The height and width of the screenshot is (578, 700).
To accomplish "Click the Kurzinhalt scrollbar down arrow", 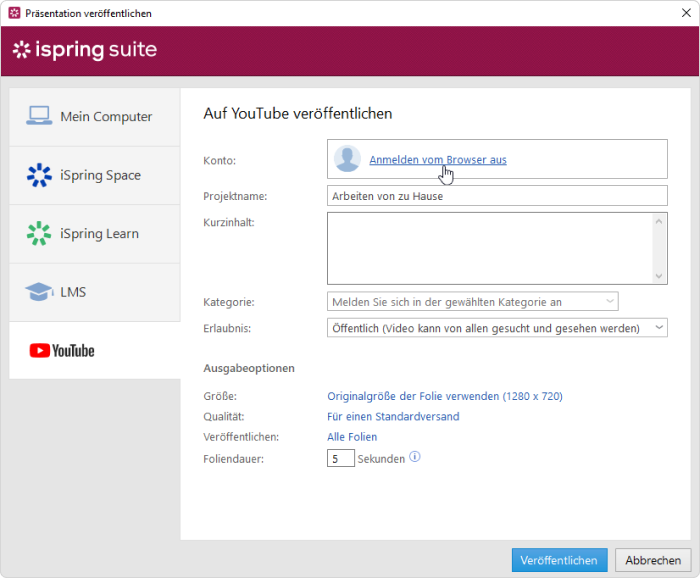I will point(659,276).
